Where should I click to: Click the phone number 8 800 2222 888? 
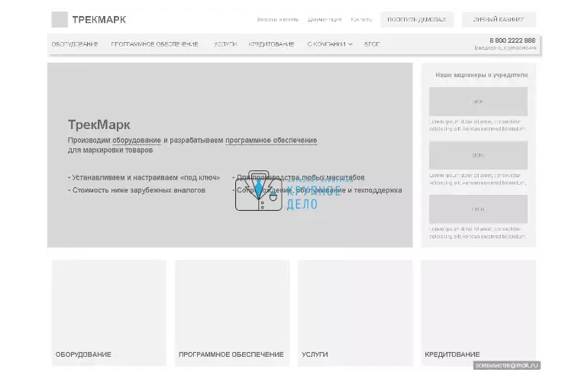(512, 40)
